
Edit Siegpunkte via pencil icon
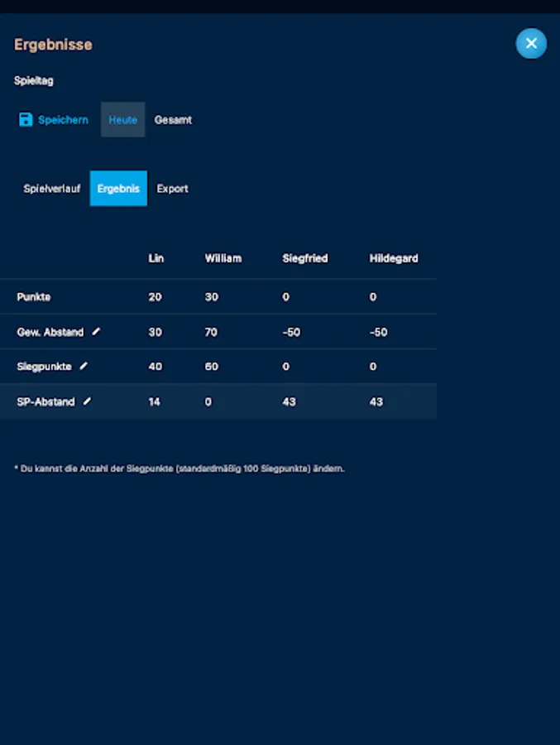point(84,366)
